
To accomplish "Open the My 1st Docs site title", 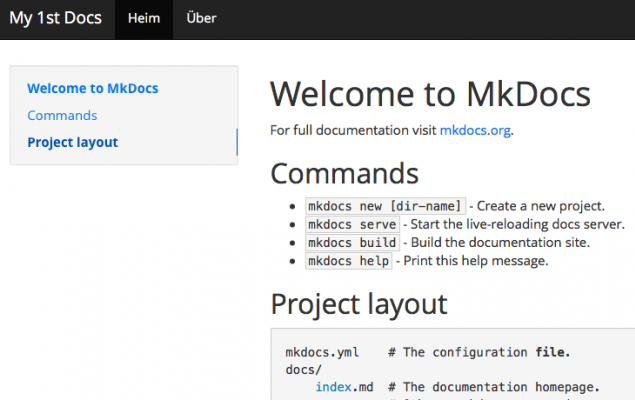I will pyautogui.click(x=55, y=19).
